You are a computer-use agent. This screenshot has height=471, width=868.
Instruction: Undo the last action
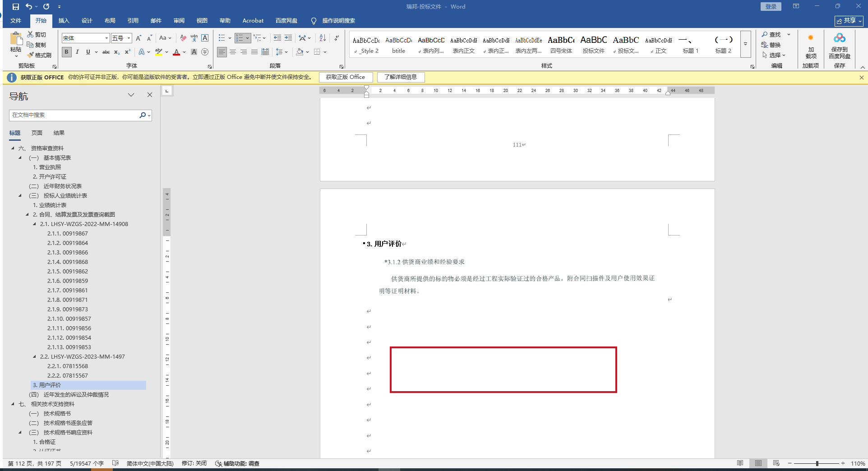29,7
